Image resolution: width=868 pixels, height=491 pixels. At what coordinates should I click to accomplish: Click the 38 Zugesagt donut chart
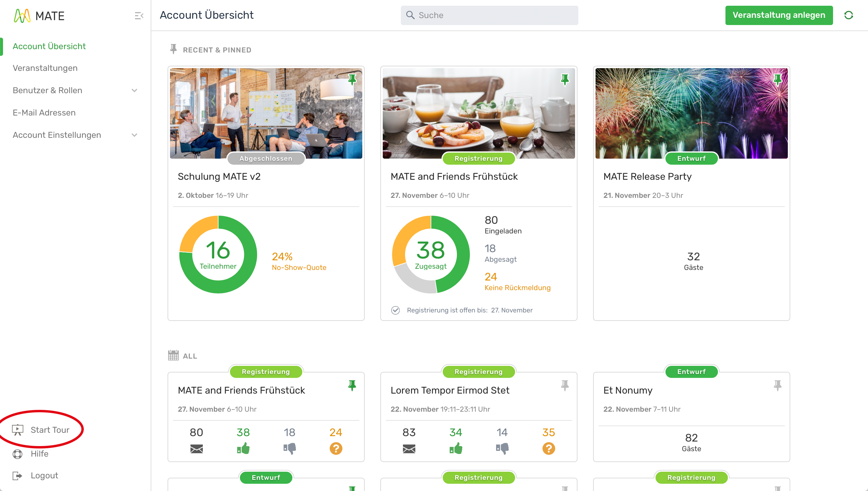431,254
